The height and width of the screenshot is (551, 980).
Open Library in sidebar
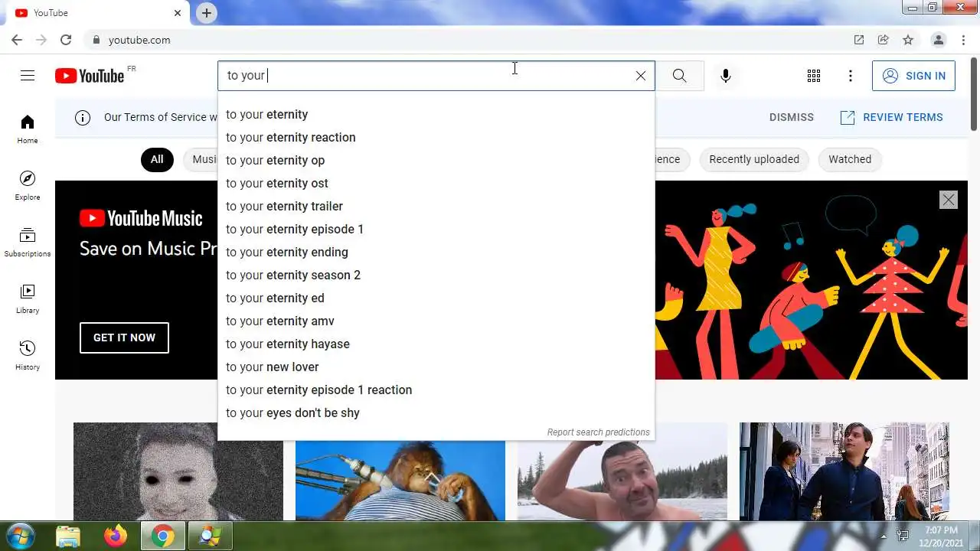(x=28, y=299)
